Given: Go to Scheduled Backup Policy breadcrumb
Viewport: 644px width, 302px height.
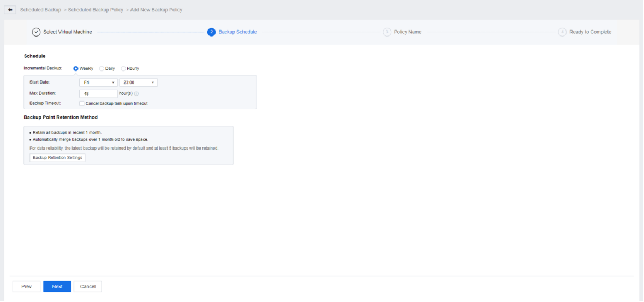Looking at the screenshot, I should 96,10.
